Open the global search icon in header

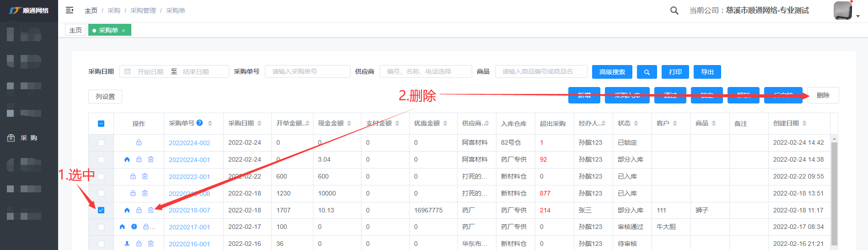(674, 11)
